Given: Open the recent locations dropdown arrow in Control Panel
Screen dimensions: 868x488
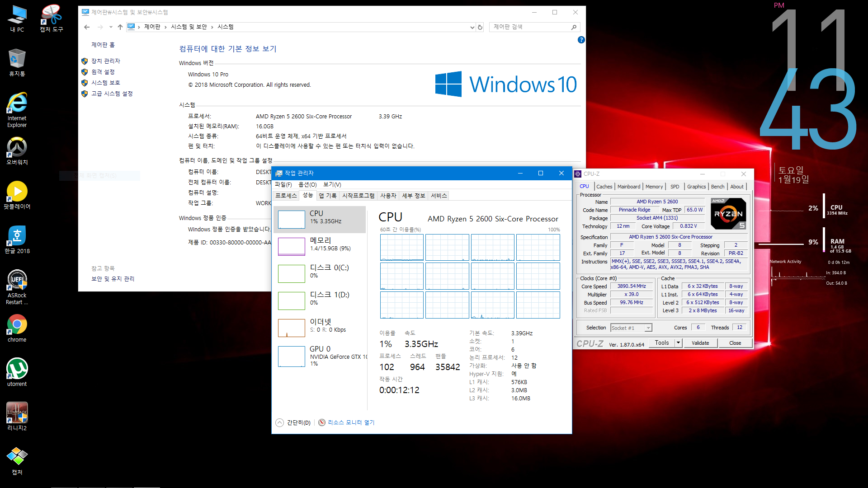Looking at the screenshot, I should tap(111, 27).
